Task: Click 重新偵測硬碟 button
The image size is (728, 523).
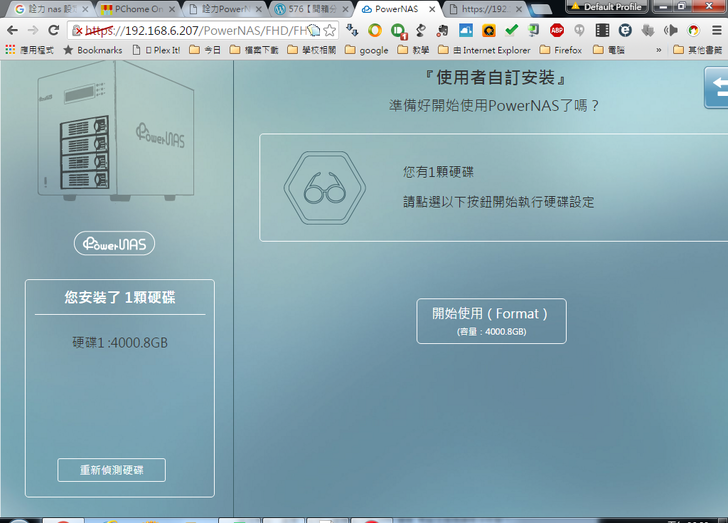Action: 111,470
